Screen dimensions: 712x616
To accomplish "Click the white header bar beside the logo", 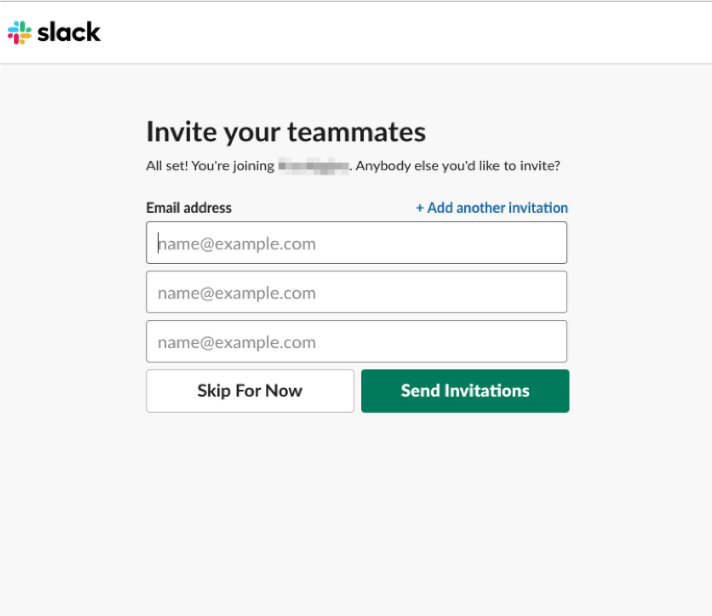I will coord(404,32).
